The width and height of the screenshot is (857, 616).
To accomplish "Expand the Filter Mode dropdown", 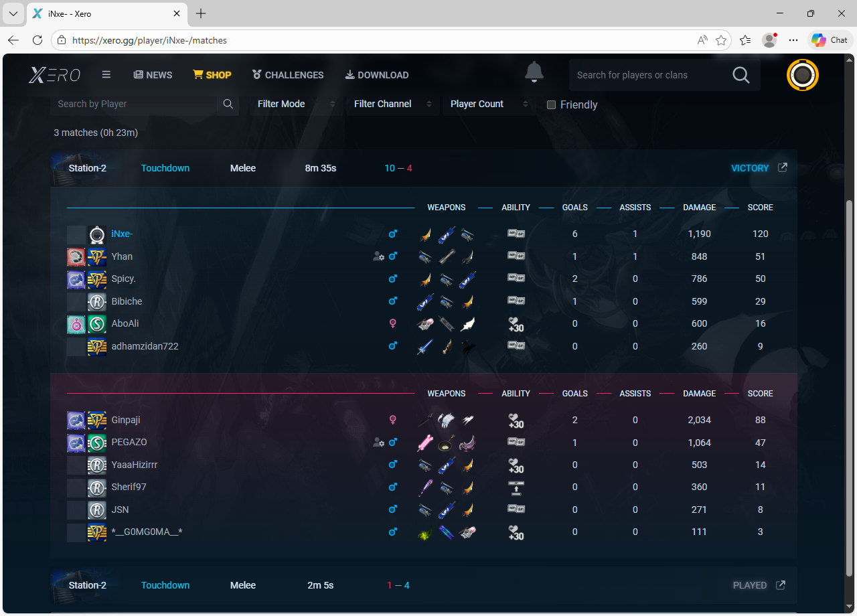I will tap(296, 104).
